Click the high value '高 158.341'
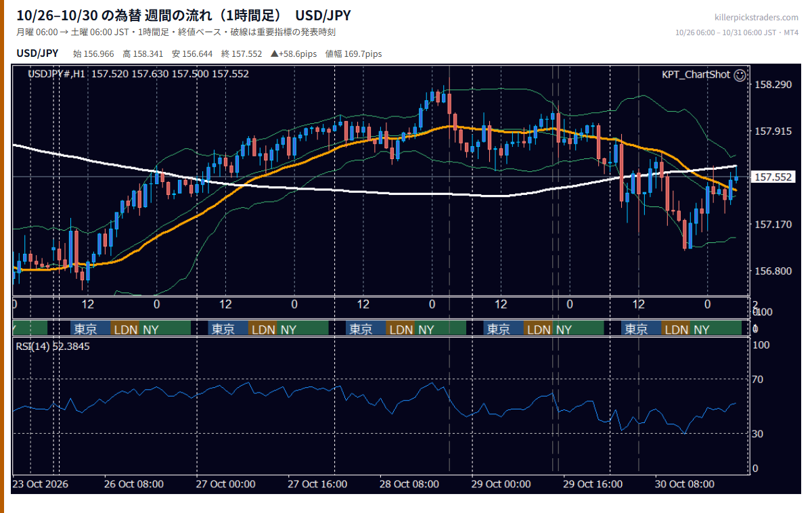This screenshot has height=513, width=812. (143, 54)
